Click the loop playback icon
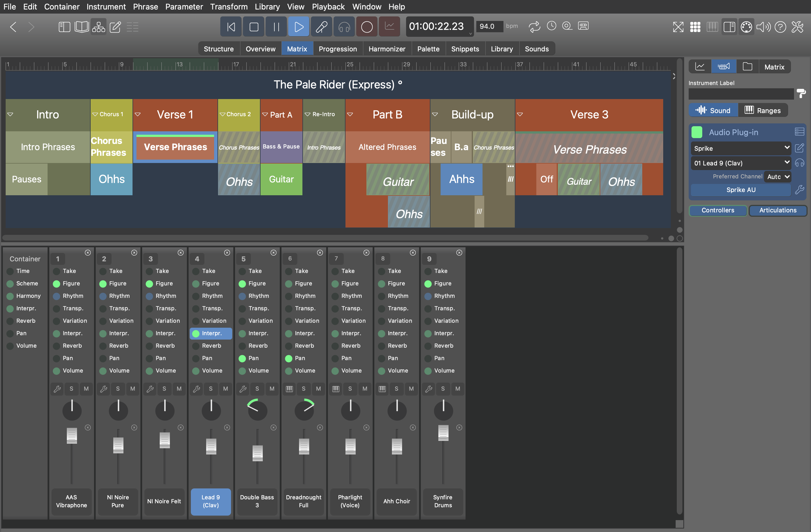811x532 pixels. 534,26
